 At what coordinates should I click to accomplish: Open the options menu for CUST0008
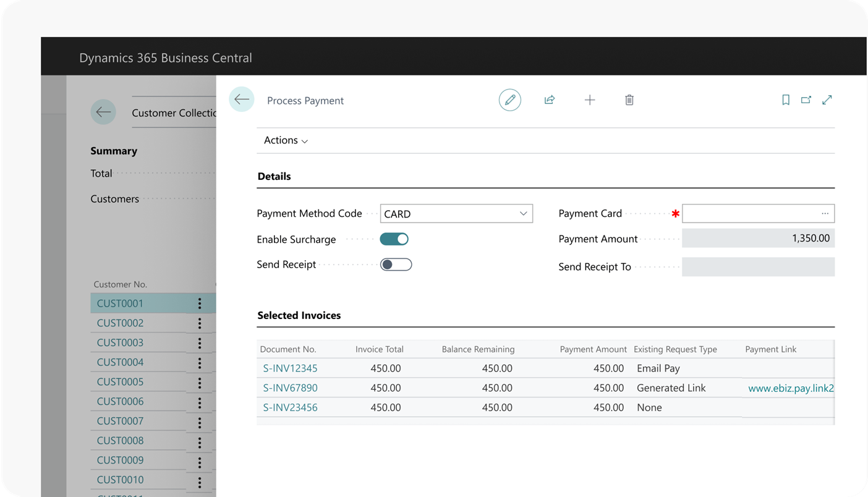coord(199,441)
